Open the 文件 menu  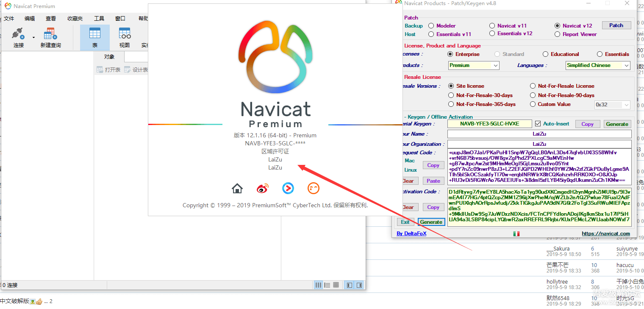tap(9, 19)
